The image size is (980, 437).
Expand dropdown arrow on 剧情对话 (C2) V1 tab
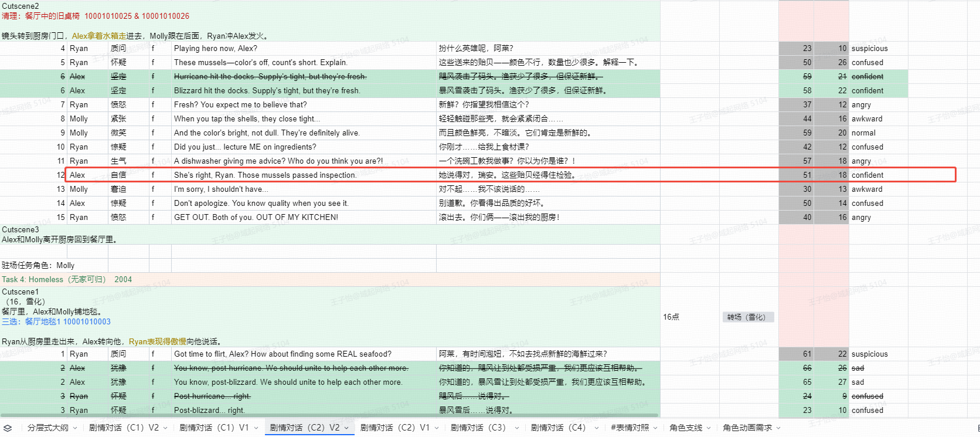click(437, 428)
